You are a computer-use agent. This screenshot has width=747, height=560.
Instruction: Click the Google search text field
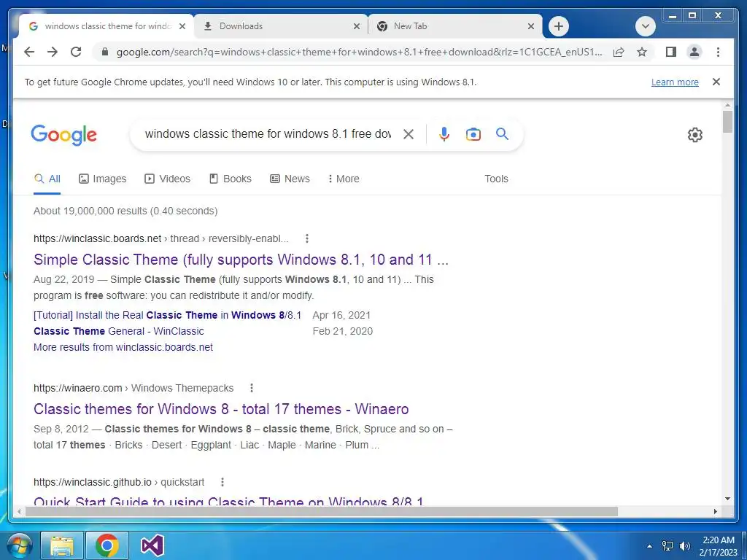(x=268, y=134)
